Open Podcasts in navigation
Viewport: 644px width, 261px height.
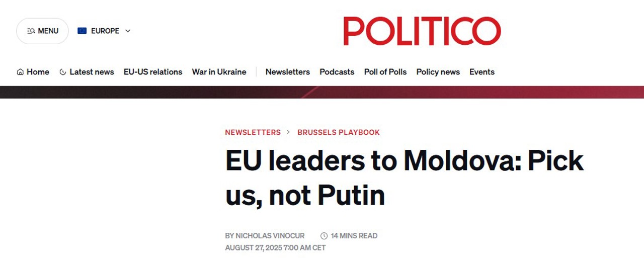tap(337, 72)
